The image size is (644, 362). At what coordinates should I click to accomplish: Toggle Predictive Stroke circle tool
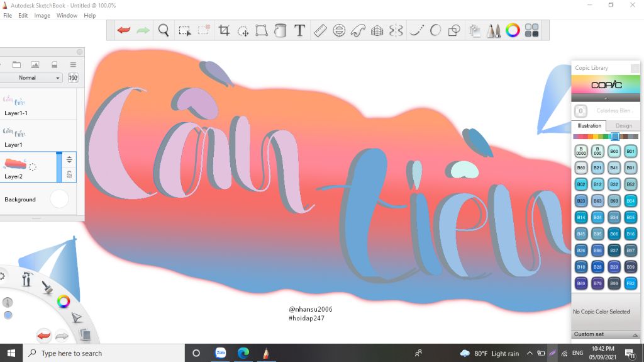[x=435, y=30]
